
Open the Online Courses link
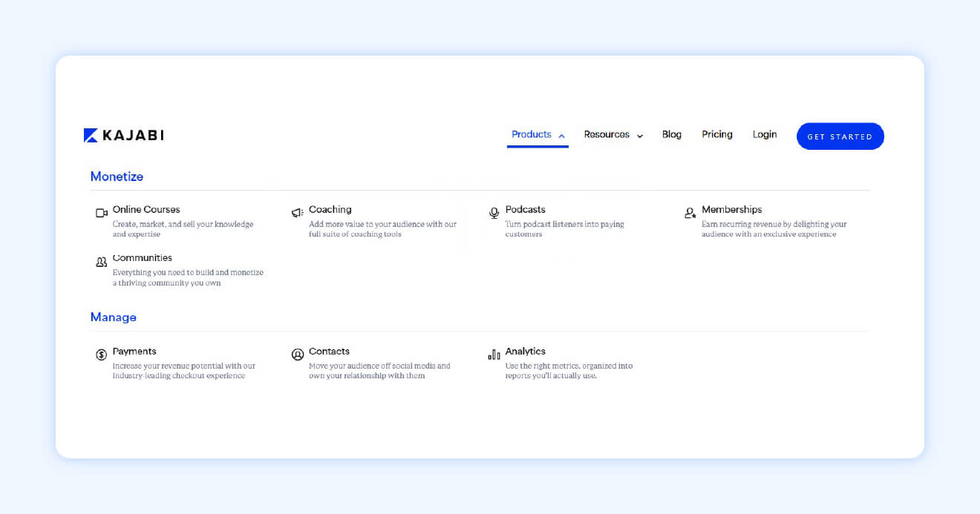(146, 209)
